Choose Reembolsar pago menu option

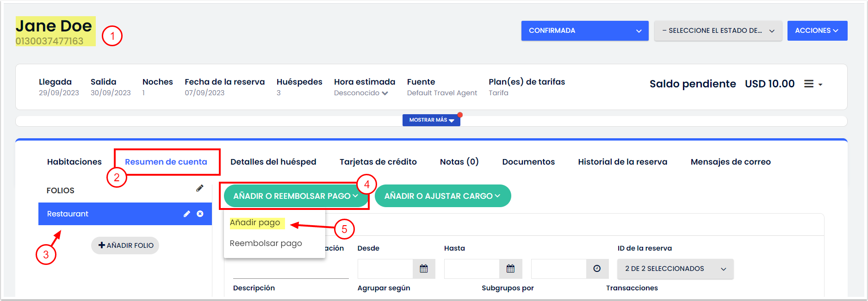(x=266, y=243)
